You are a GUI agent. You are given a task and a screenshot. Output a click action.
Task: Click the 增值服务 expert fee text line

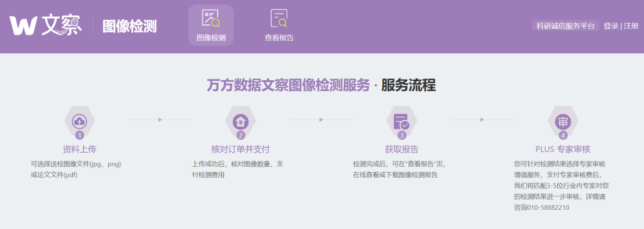coord(558,175)
